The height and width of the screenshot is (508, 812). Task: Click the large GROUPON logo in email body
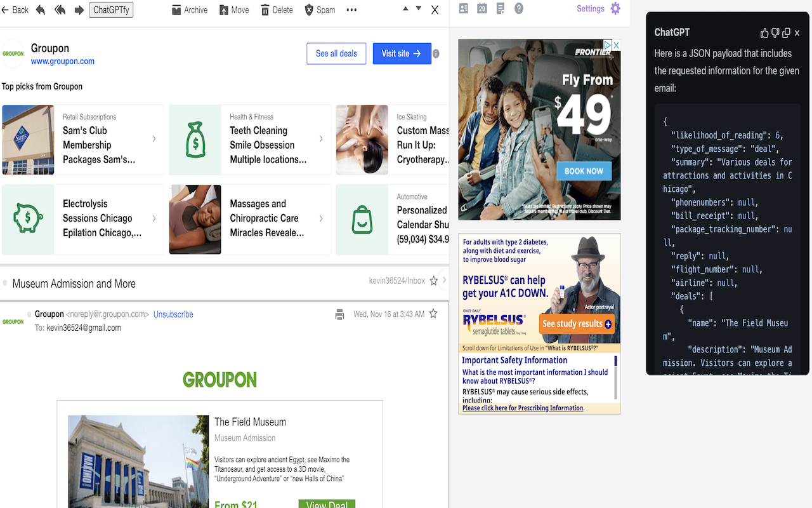click(220, 380)
